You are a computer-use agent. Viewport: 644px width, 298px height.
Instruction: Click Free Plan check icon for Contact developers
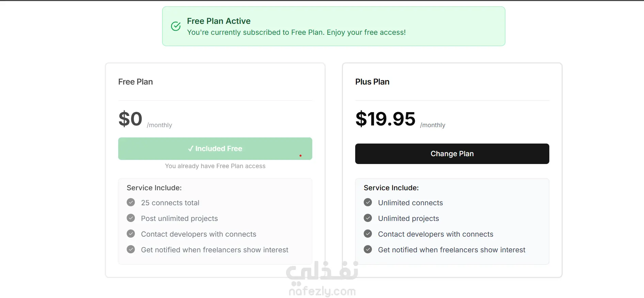tap(131, 234)
